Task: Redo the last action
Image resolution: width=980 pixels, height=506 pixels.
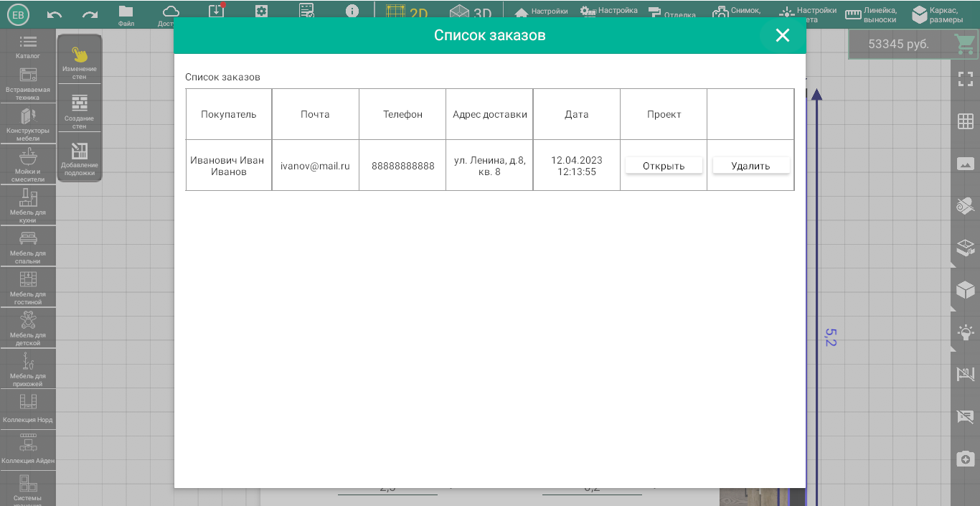Action: click(90, 15)
